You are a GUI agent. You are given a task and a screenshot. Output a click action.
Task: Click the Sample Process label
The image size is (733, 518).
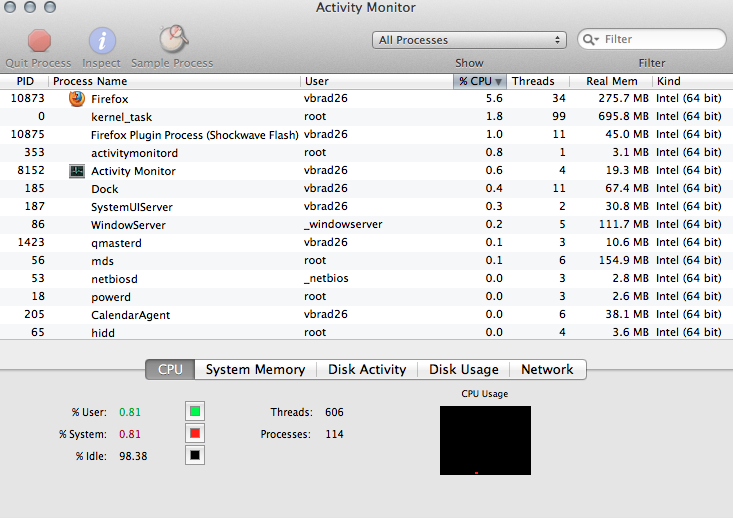[x=172, y=63]
